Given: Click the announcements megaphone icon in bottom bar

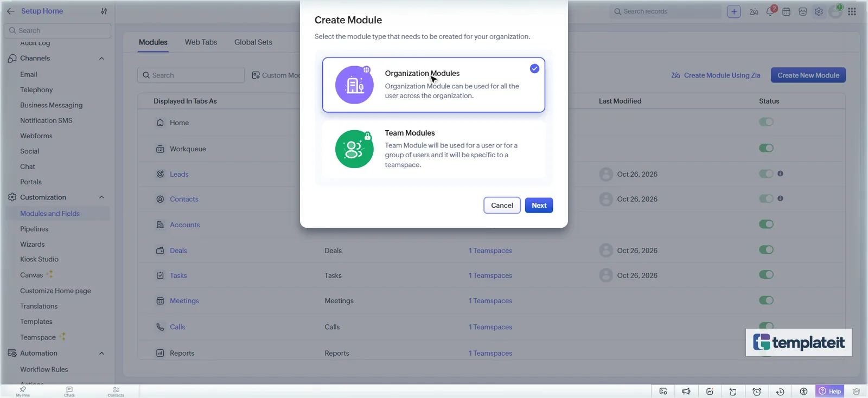Looking at the screenshot, I should point(686,391).
